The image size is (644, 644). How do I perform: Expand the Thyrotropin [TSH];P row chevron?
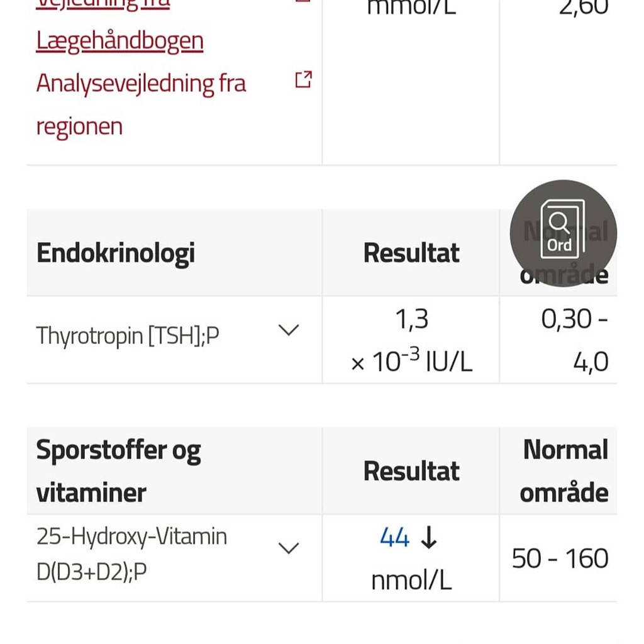[x=288, y=330]
